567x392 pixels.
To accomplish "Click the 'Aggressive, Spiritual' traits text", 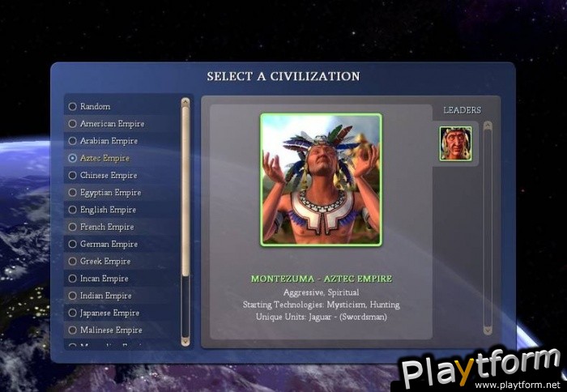I will tap(321, 292).
